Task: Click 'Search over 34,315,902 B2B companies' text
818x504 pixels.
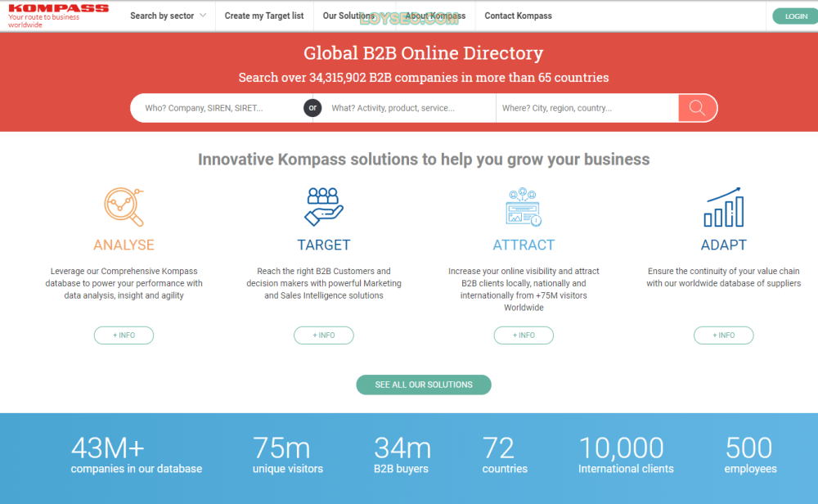Action: click(424, 77)
